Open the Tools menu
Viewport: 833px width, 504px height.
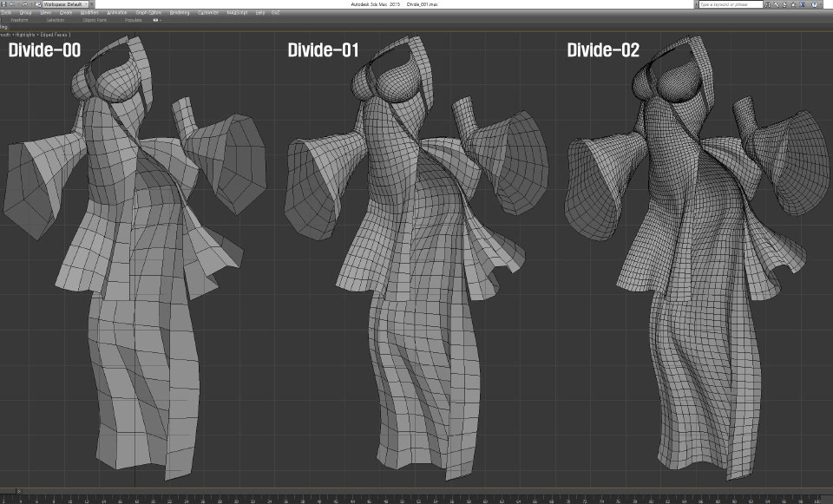pyautogui.click(x=6, y=12)
